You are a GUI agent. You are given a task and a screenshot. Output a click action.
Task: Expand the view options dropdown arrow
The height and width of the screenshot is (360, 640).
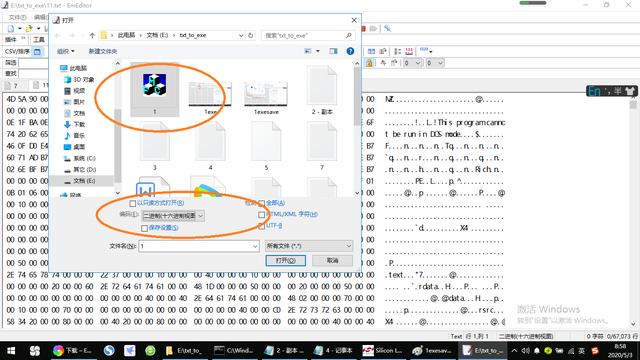click(318, 51)
